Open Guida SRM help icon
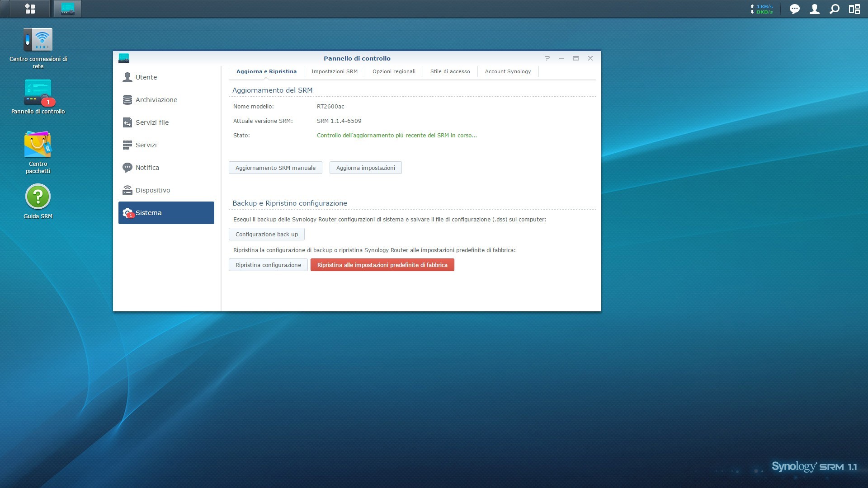 [38, 197]
